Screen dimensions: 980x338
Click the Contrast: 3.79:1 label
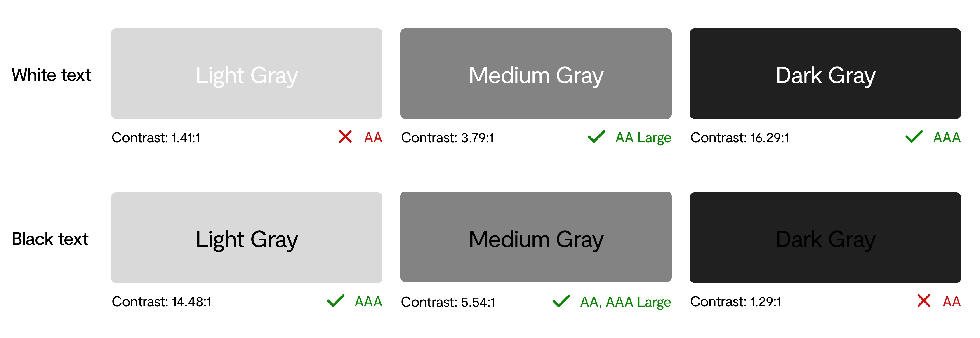(x=447, y=138)
